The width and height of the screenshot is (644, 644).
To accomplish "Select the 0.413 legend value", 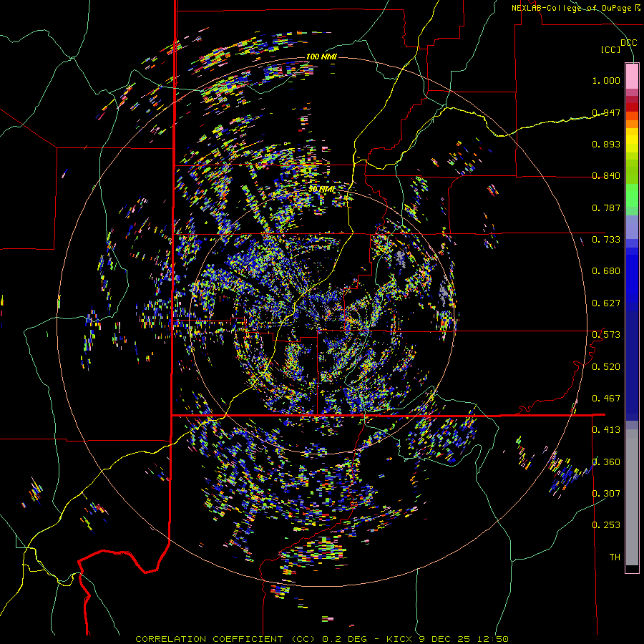I will pyautogui.click(x=606, y=430).
